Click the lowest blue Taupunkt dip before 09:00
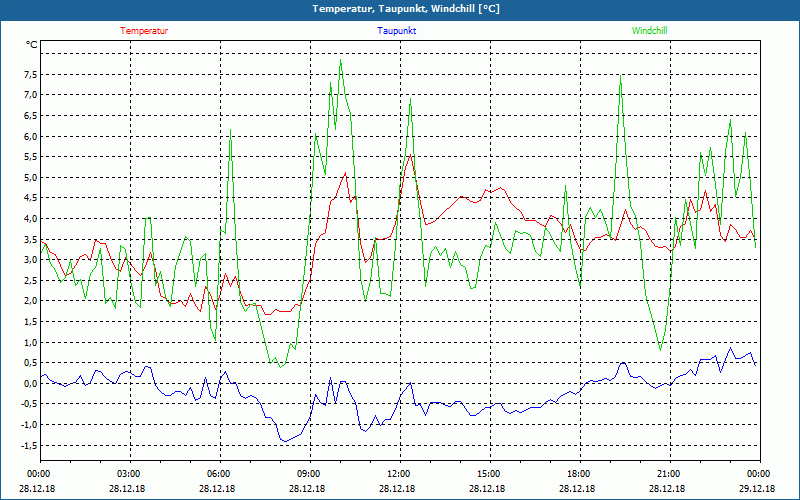 [283, 440]
